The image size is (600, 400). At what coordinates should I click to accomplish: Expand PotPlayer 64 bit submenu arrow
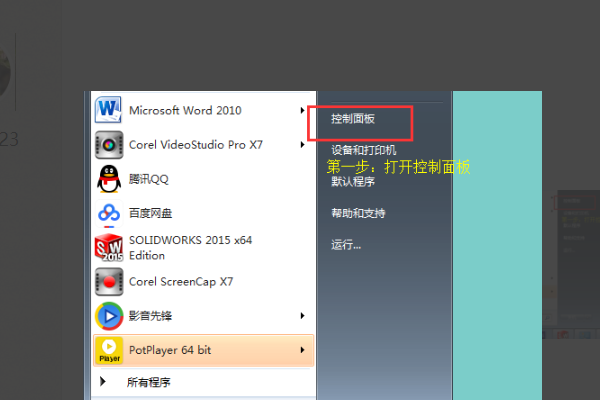[x=302, y=350]
